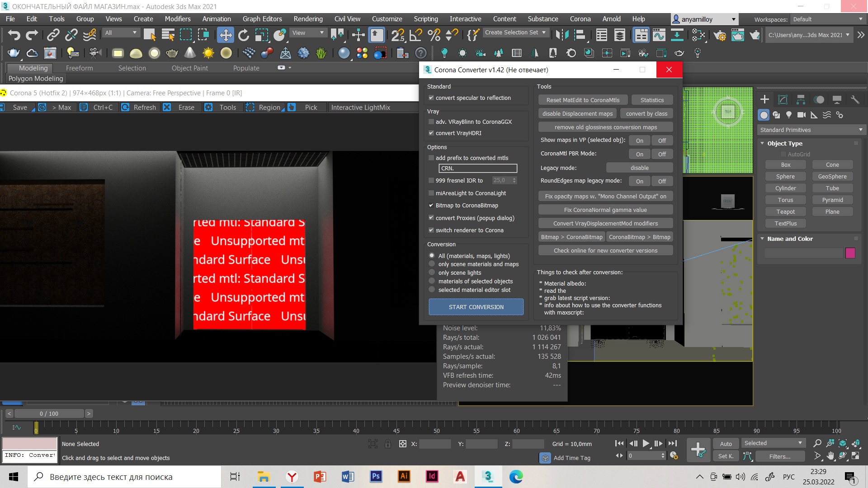Select All materials maps lights radio button
Image resolution: width=868 pixels, height=488 pixels.
pos(432,255)
